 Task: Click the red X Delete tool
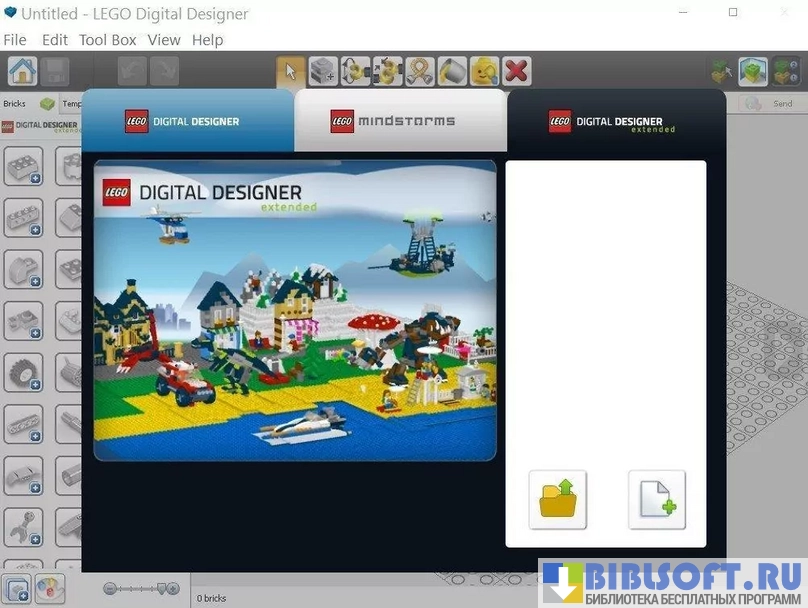516,71
